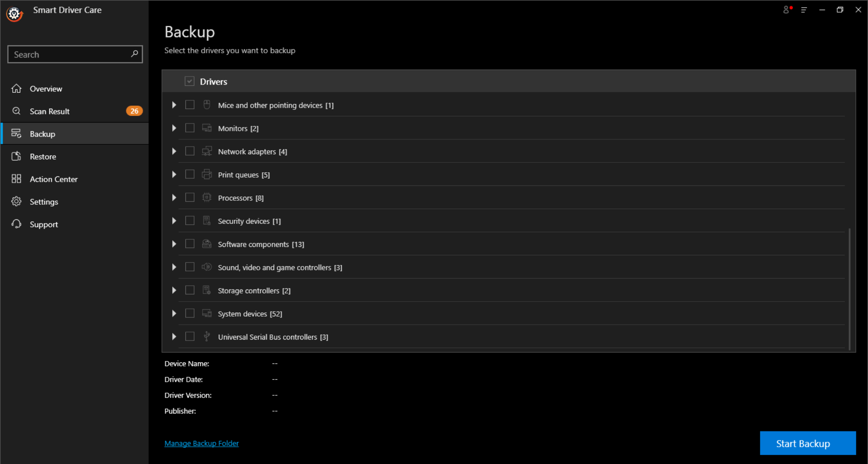Expand Universal Serial Bus controllers
This screenshot has width=868, height=464.
(174, 336)
